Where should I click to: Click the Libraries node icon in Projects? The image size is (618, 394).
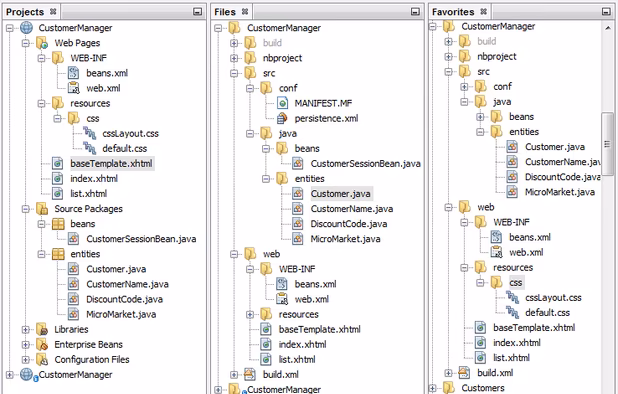(x=42, y=329)
